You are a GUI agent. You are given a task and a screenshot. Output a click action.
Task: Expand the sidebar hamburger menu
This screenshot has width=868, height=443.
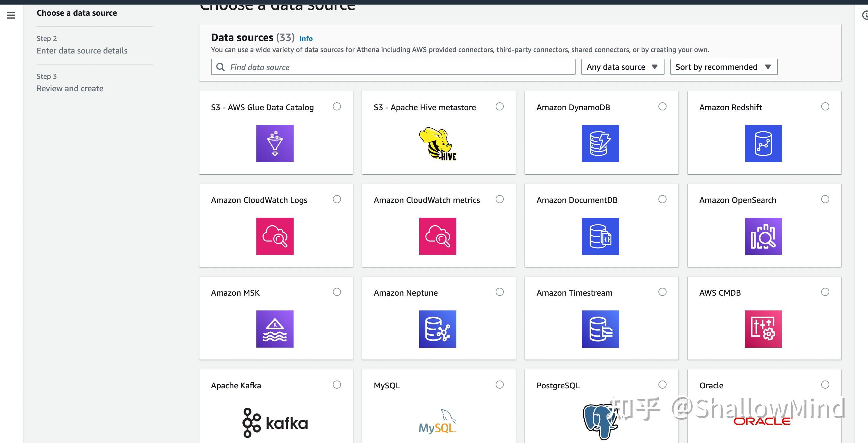click(x=11, y=15)
